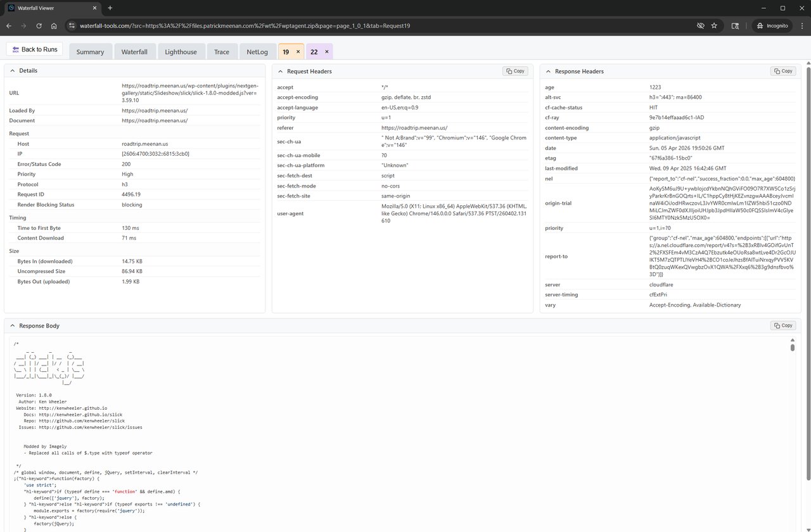Collapse the Request Headers panel
Screen dimensions: 811x532
coord(279,71)
